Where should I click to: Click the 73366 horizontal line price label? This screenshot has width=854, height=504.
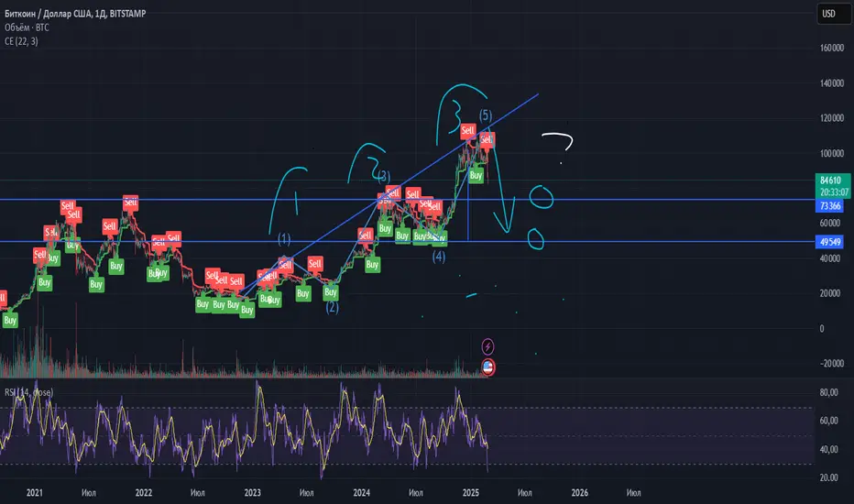tap(830, 205)
